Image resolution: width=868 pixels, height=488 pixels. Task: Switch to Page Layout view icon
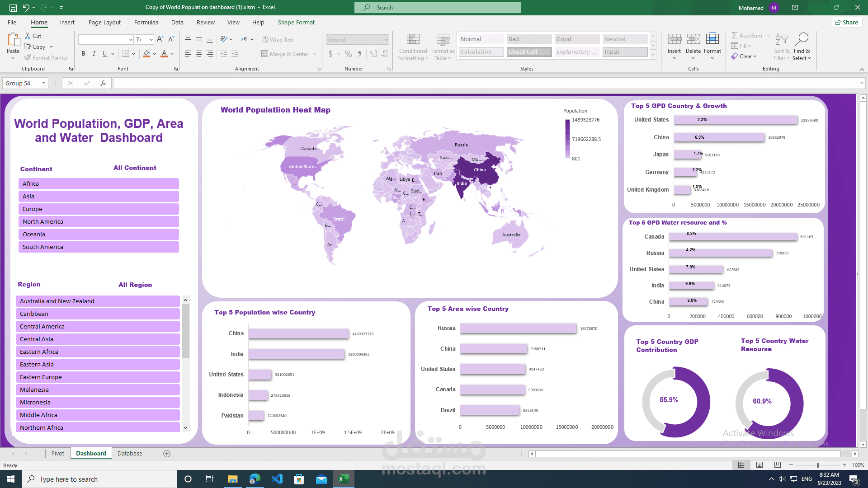coord(759,465)
